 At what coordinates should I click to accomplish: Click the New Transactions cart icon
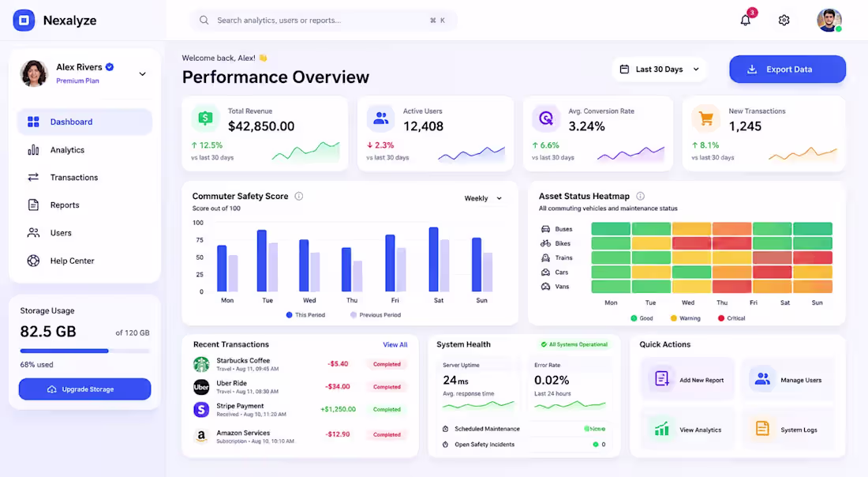click(x=705, y=118)
